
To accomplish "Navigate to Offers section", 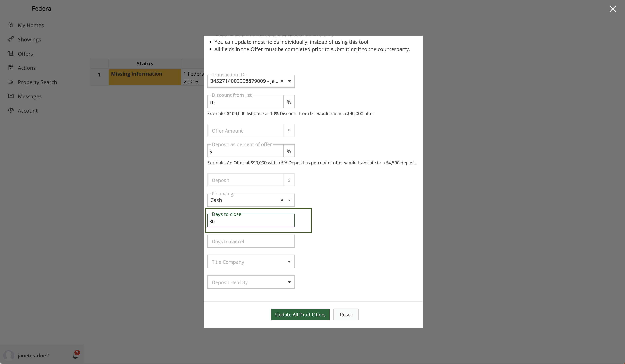I will (26, 54).
